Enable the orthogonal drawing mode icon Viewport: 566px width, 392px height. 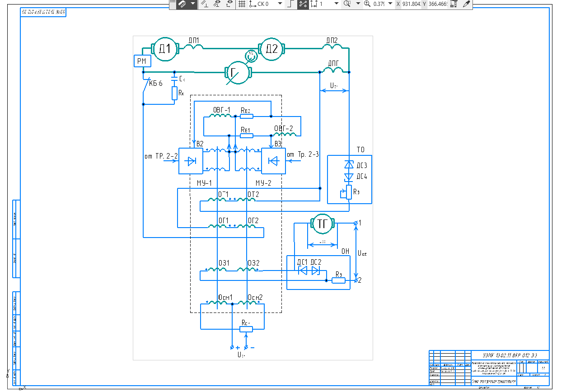(290, 4)
